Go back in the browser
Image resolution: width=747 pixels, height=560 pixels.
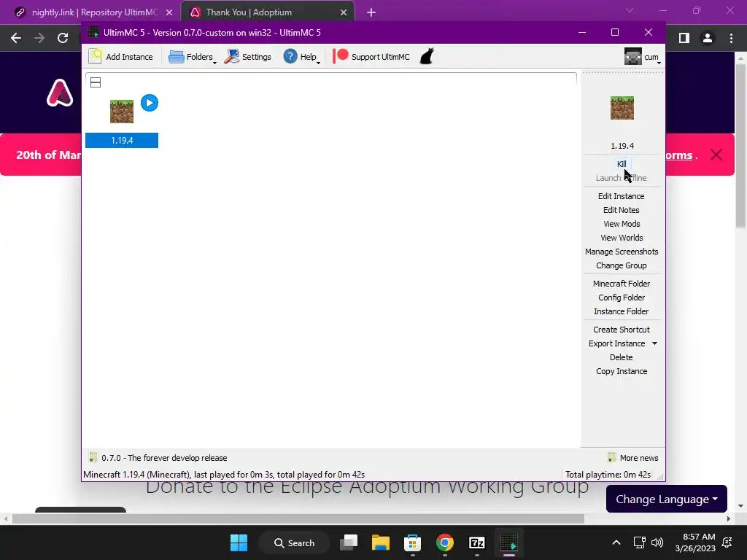(16, 38)
